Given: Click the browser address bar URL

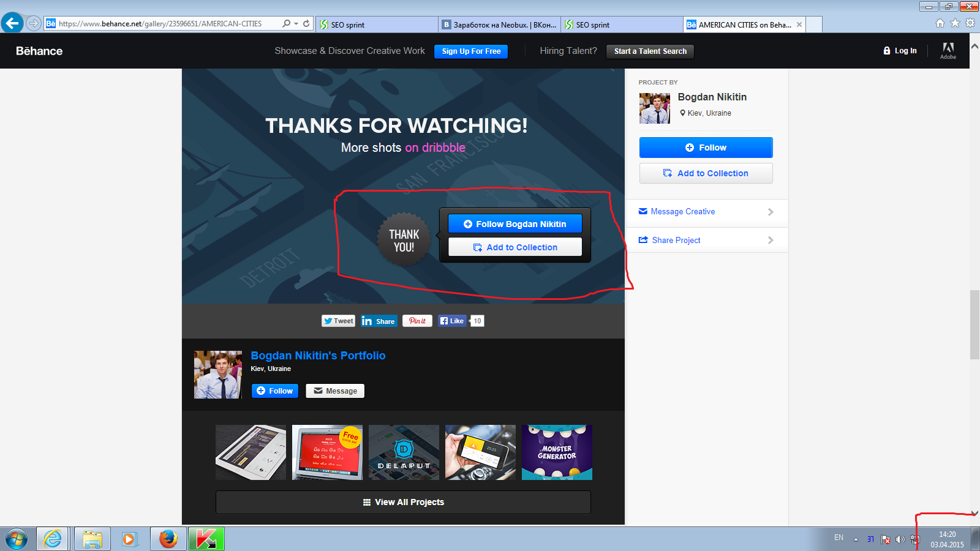Looking at the screenshot, I should click(x=160, y=24).
